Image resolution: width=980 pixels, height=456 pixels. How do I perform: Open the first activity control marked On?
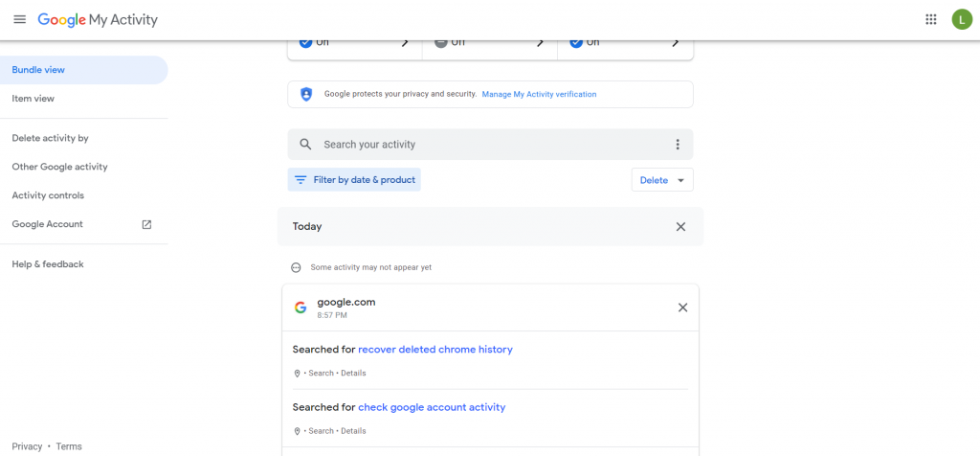coord(354,44)
